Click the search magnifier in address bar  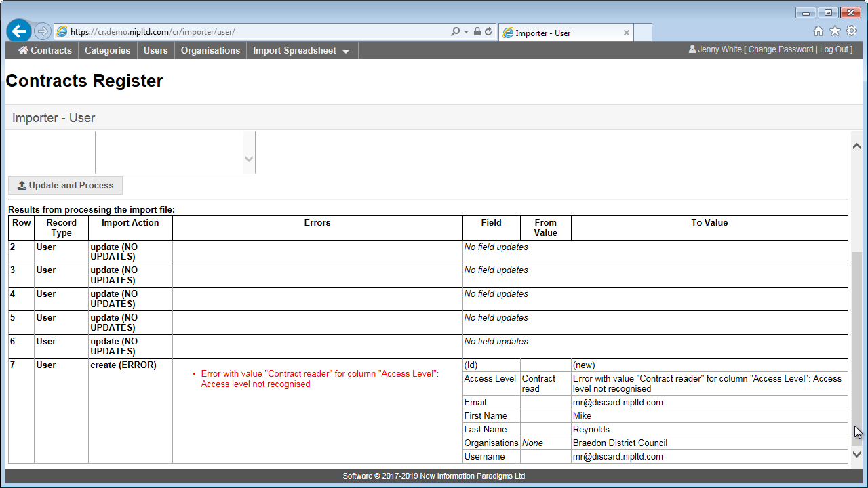(456, 32)
